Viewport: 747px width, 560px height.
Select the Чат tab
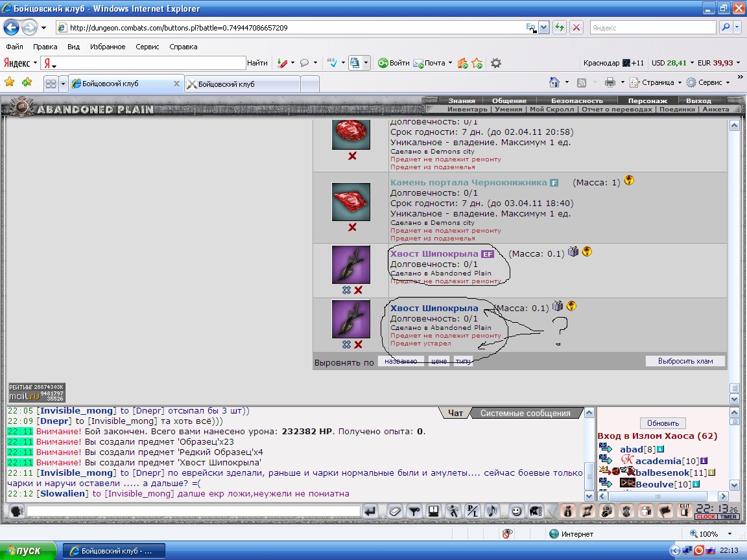tap(455, 414)
